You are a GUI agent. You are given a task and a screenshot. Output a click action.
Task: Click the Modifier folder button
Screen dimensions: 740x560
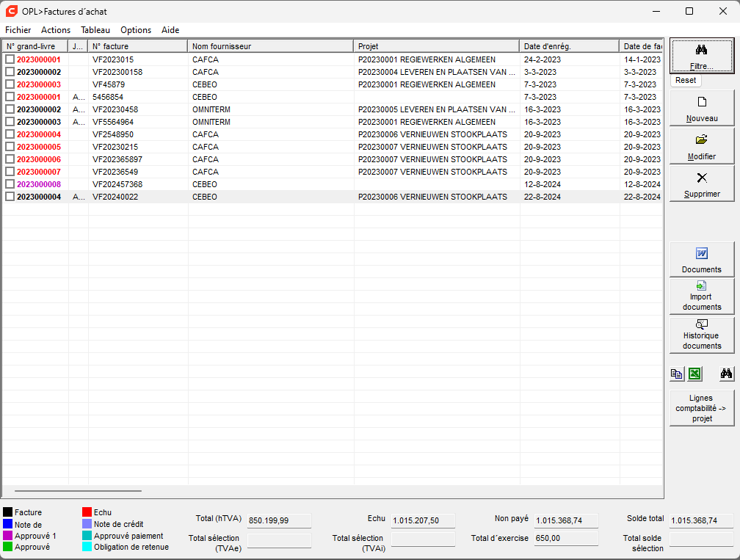702,146
